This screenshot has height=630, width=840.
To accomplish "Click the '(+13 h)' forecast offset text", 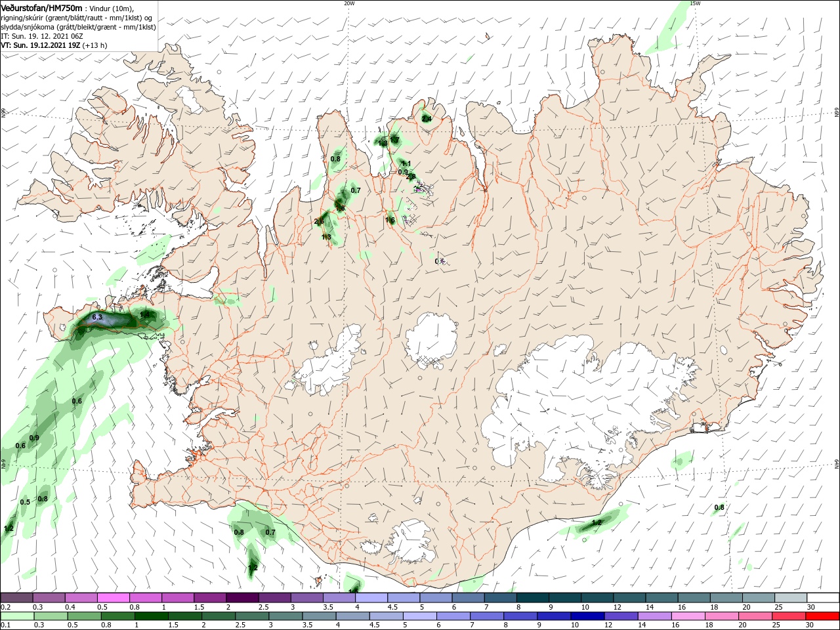I will click(94, 46).
